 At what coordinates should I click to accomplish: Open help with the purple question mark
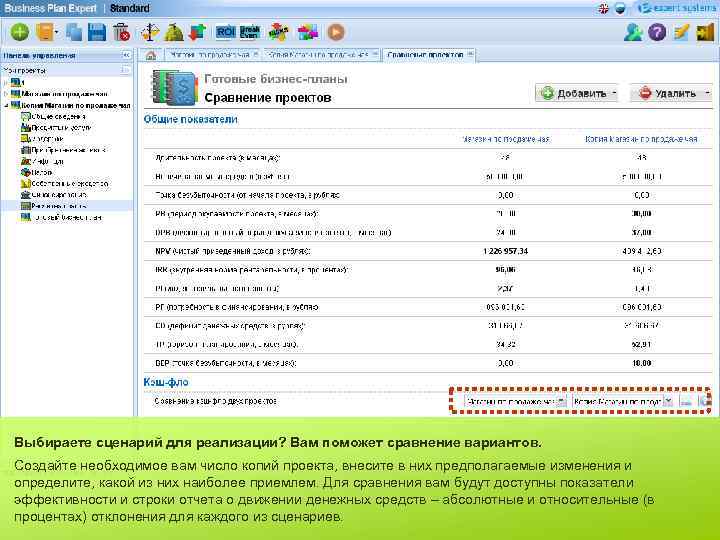pos(657,32)
